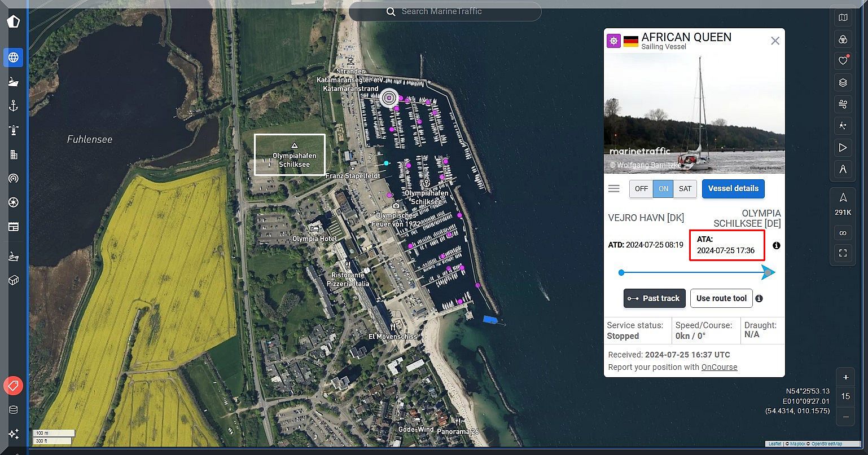Set vessel tracking toggle to ON
The image size is (868, 455).
(x=663, y=189)
